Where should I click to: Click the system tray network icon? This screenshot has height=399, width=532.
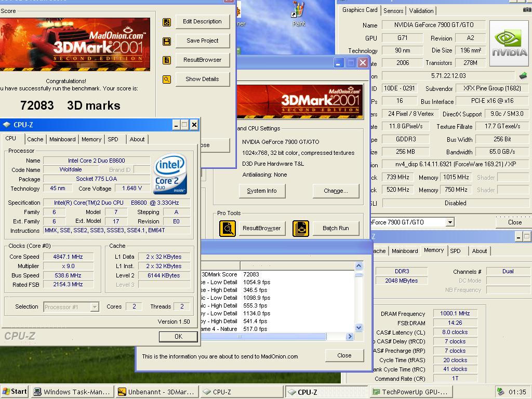pos(500,392)
